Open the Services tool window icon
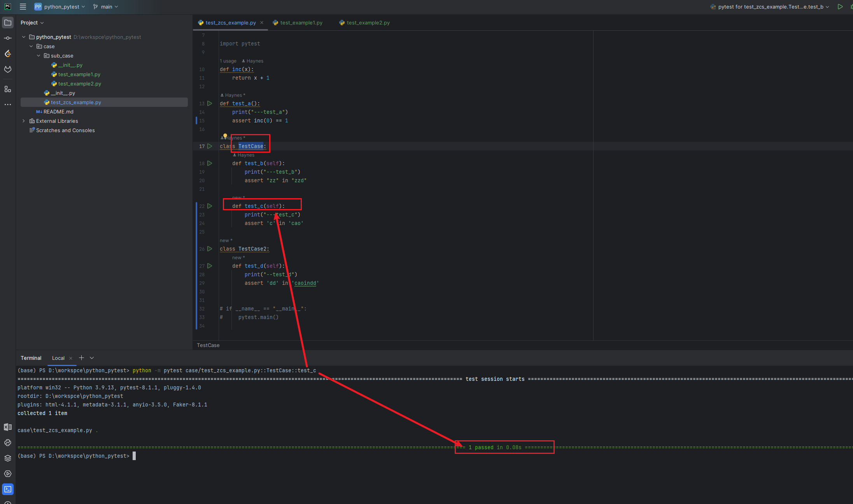The height and width of the screenshot is (504, 853). [x=8, y=474]
